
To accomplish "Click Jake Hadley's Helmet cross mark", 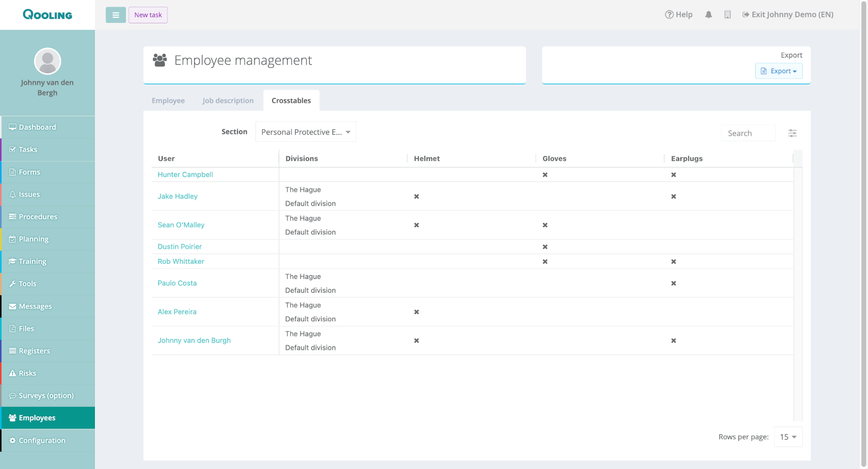I will [417, 197].
